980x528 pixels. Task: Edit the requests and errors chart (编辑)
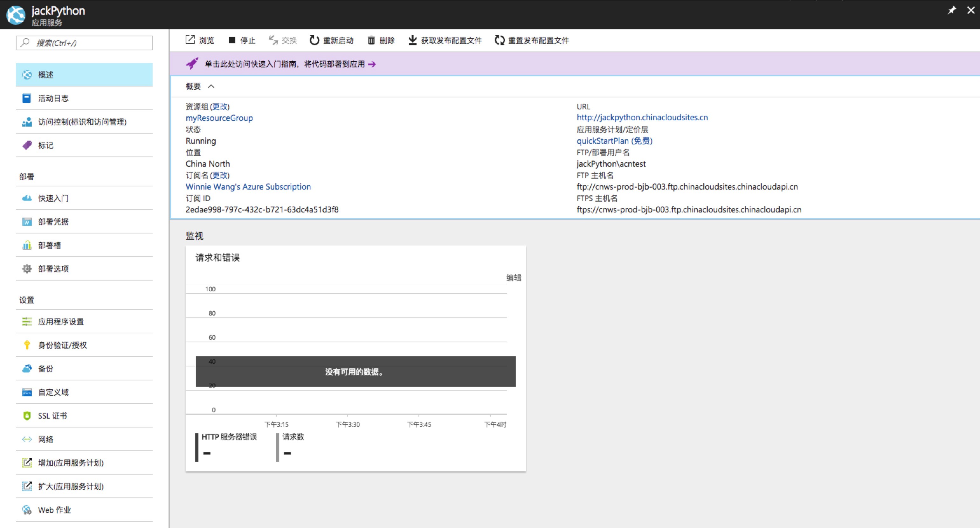pos(514,277)
